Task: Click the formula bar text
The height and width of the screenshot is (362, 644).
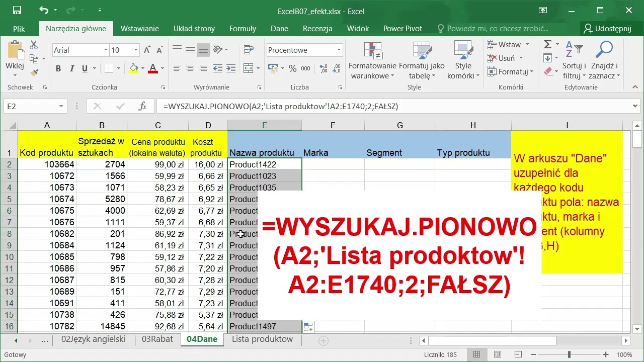Action: point(281,106)
